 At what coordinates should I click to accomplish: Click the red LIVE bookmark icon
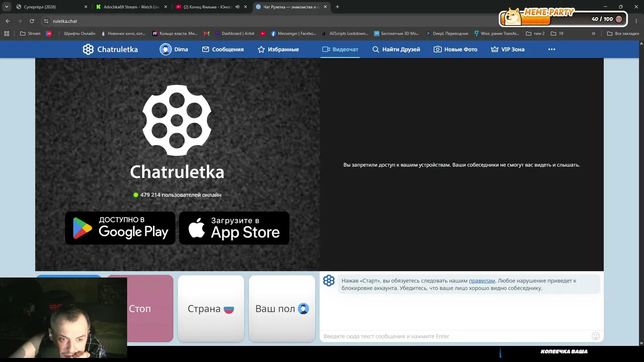point(49,34)
